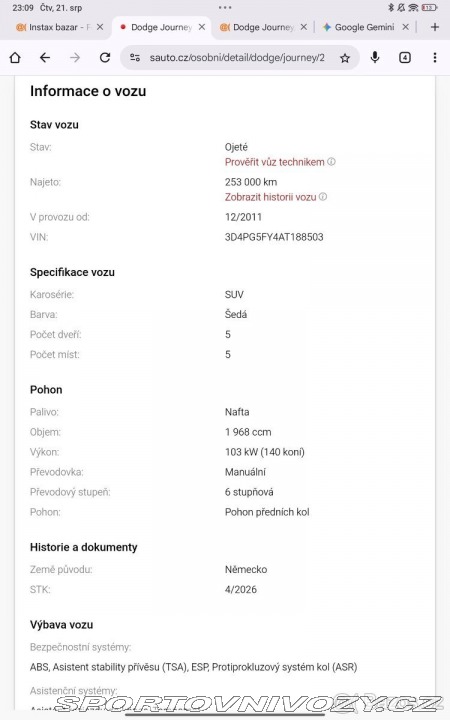Close the Google Gemini tab
Image resolution: width=450 pixels, height=720 pixels.
tap(405, 27)
